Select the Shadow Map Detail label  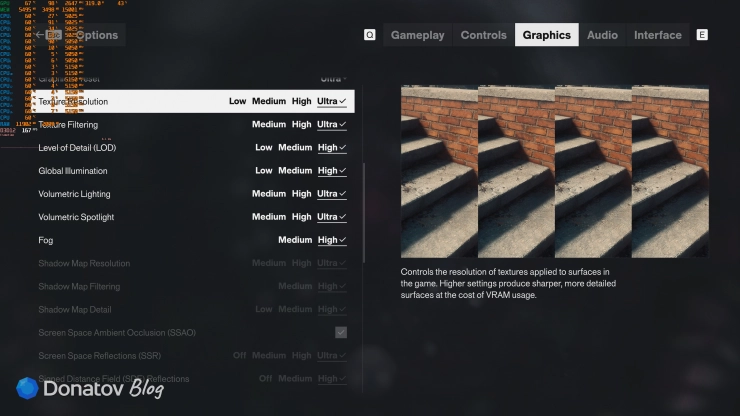[75, 310]
